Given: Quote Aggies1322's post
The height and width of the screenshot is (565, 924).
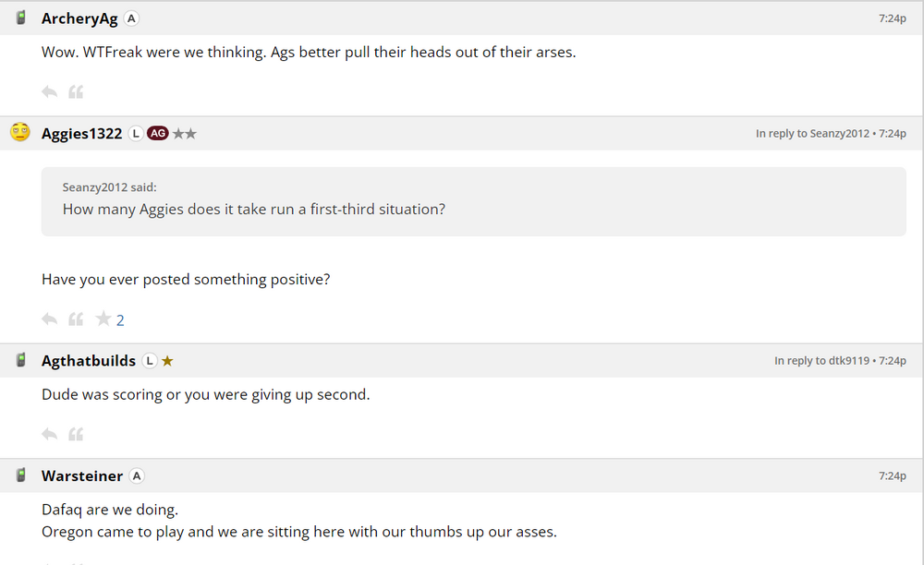Looking at the screenshot, I should [x=76, y=319].
